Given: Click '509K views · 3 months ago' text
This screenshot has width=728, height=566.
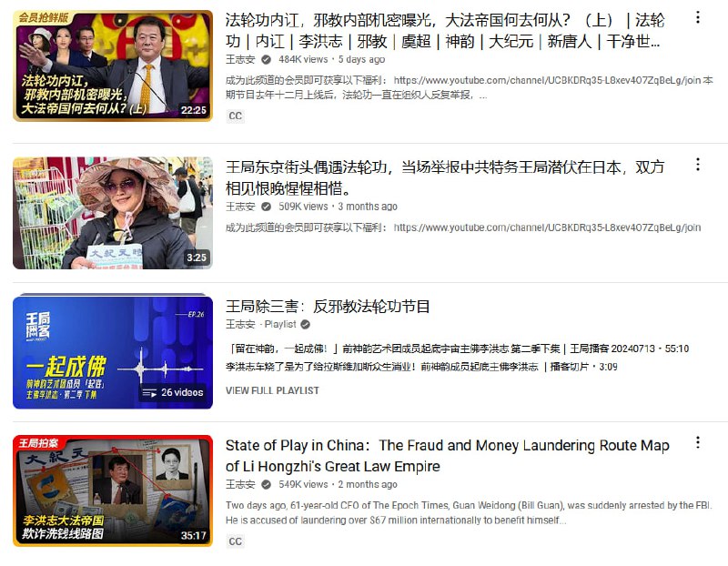Looking at the screenshot, I should (338, 207).
